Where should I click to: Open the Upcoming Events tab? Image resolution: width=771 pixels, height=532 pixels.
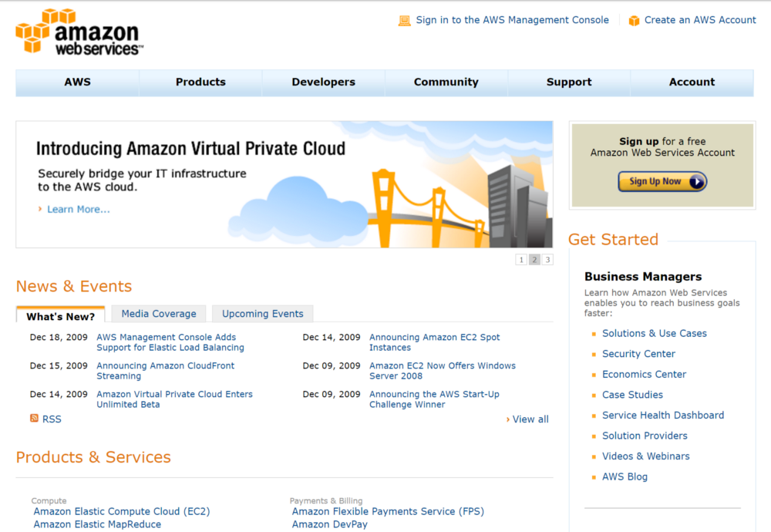263,314
